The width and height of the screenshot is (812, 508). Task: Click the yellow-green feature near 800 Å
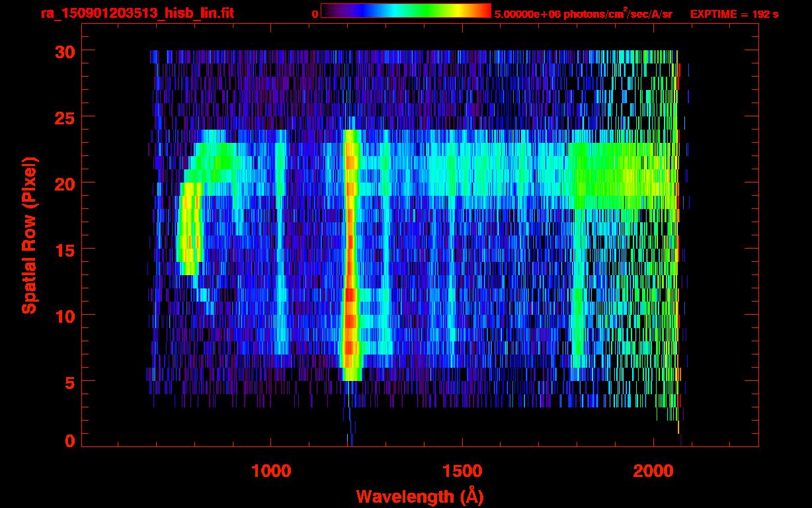click(x=189, y=228)
